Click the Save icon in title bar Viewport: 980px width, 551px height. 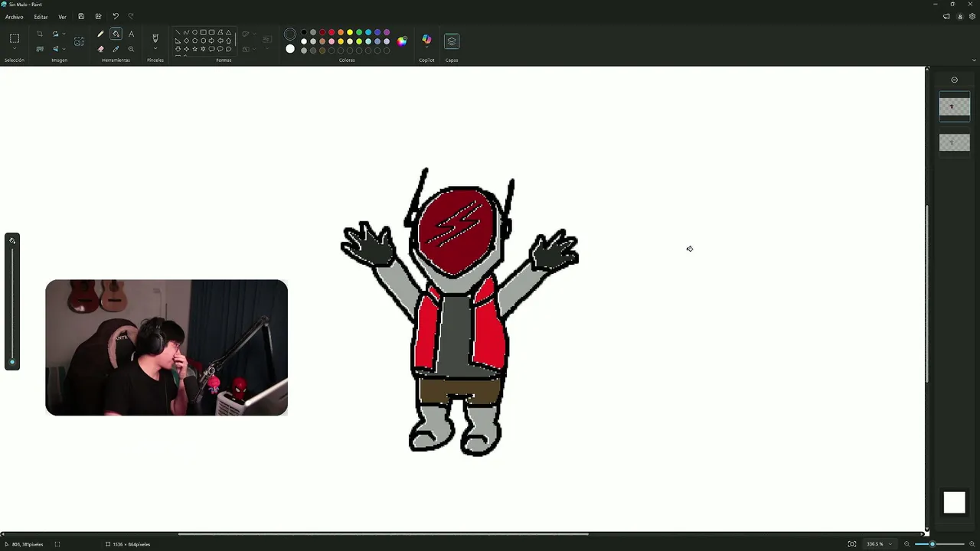(81, 16)
